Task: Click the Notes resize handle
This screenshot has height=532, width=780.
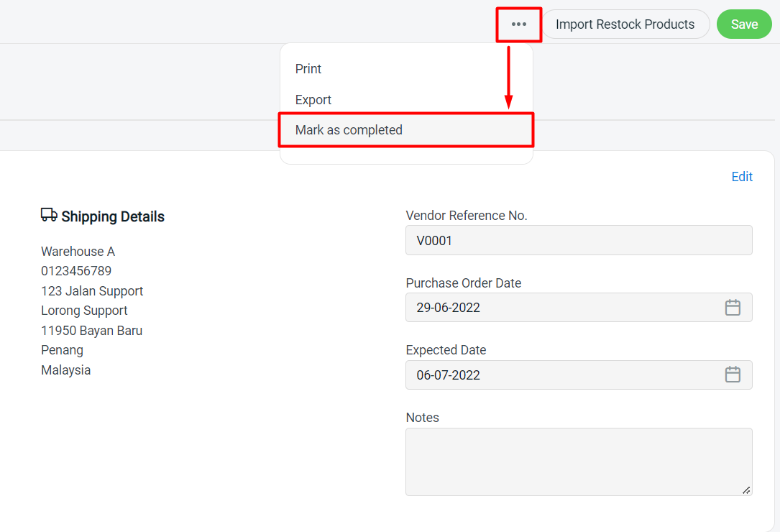Action: 746,490
